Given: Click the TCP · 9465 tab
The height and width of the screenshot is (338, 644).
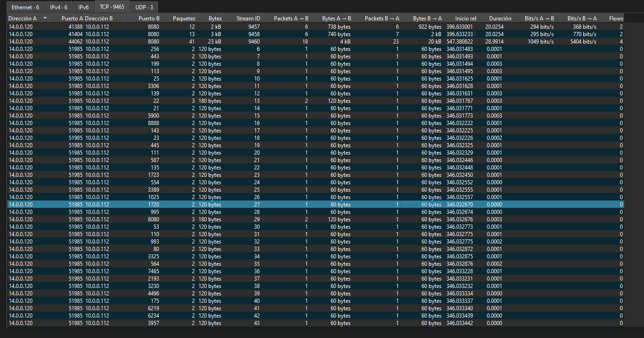Looking at the screenshot, I should coord(112,7).
